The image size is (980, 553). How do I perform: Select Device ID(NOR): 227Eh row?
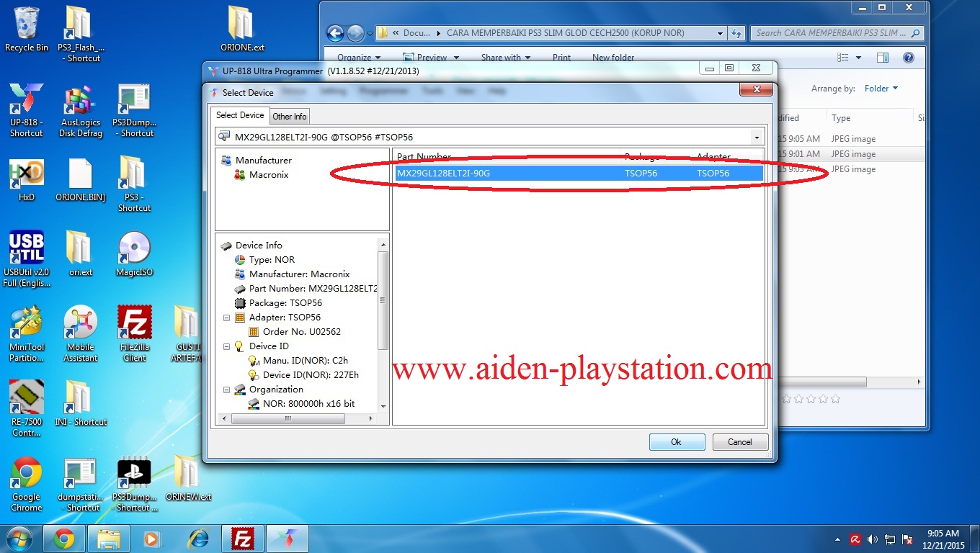point(311,374)
